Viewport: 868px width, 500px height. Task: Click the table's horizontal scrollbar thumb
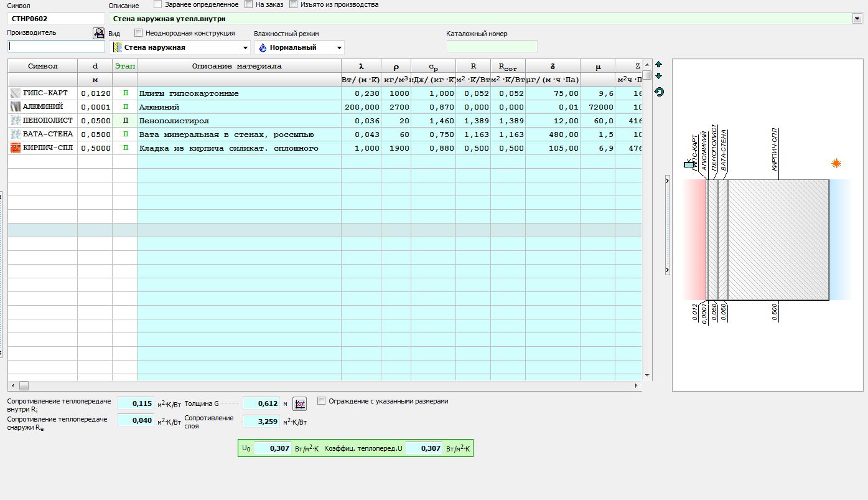coord(24,386)
